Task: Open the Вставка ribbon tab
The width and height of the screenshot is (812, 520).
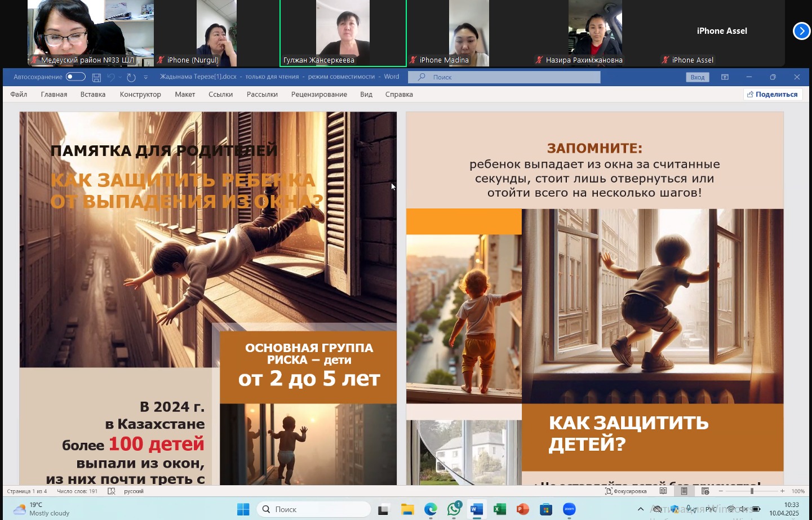Action: (x=93, y=94)
